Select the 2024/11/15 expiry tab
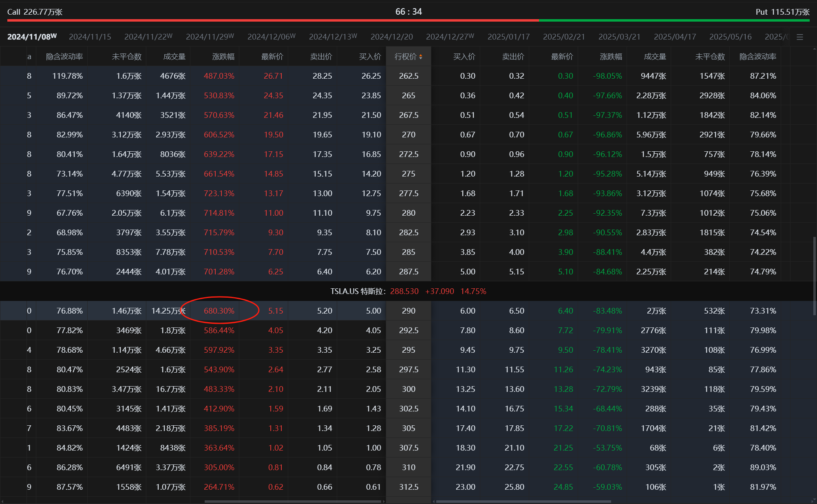 [90, 37]
